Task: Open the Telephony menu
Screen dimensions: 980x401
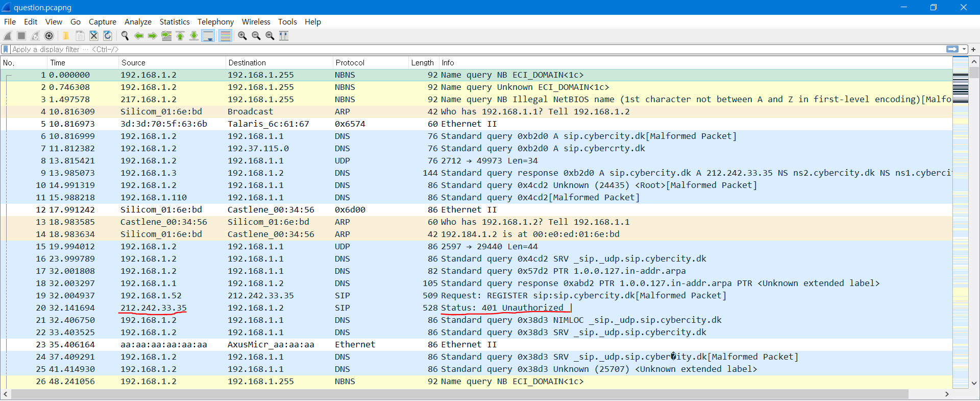Action: [215, 22]
